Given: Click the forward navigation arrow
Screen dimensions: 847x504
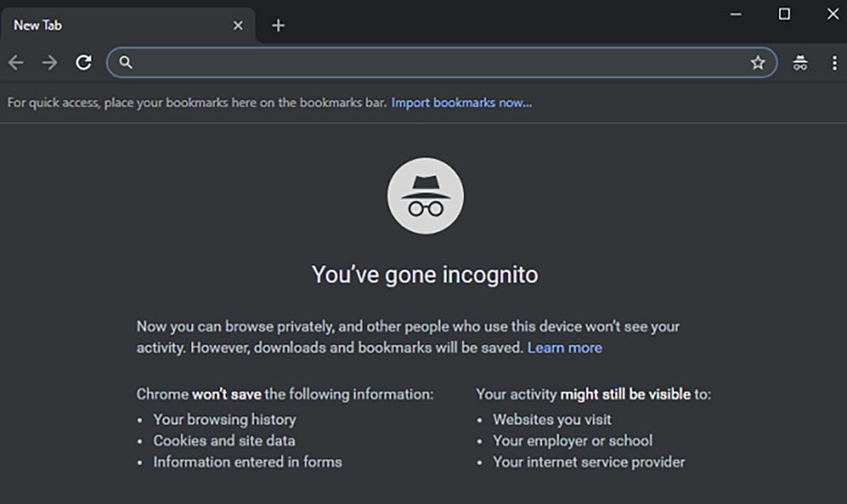Looking at the screenshot, I should coord(49,63).
